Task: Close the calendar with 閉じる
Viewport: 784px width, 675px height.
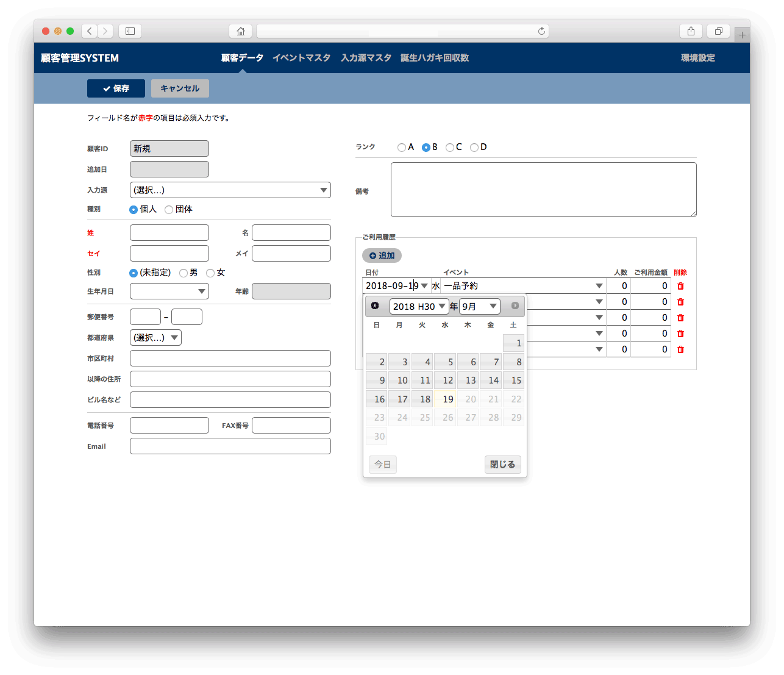Action: click(x=503, y=465)
